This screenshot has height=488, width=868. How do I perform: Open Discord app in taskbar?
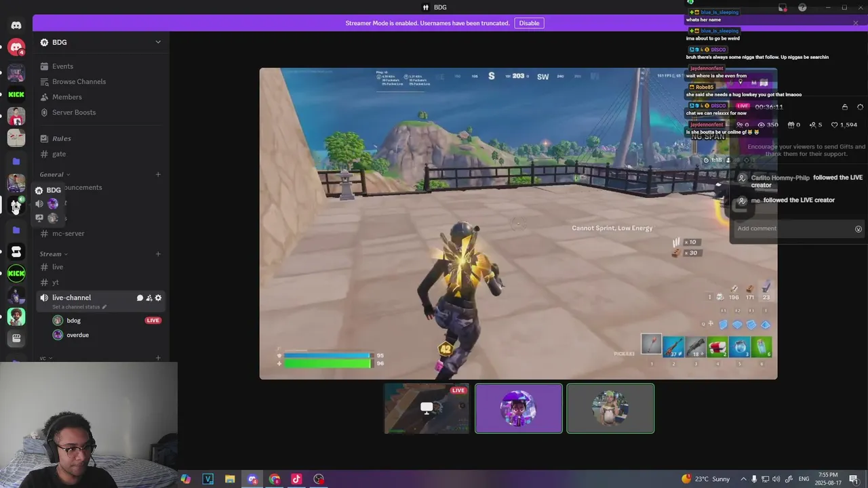coord(252,479)
